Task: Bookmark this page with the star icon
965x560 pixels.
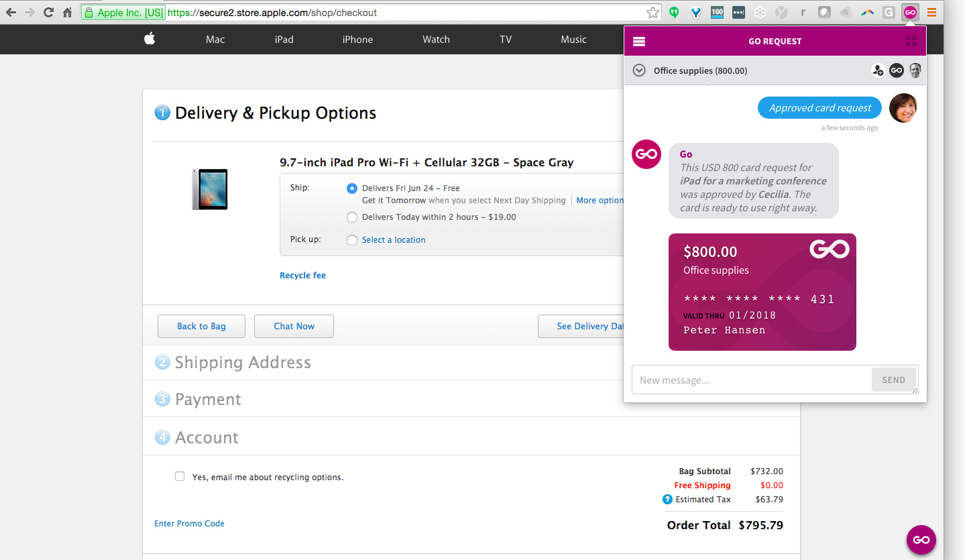Action: pos(652,12)
